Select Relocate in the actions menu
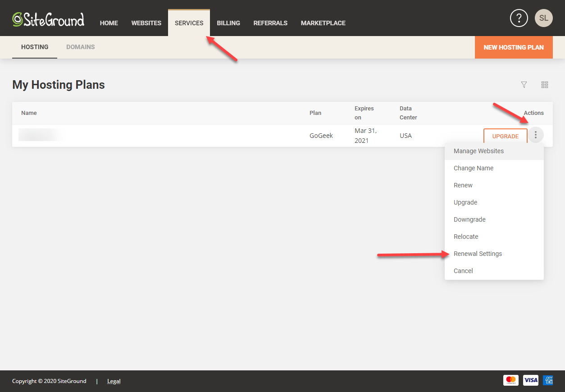 (494, 237)
